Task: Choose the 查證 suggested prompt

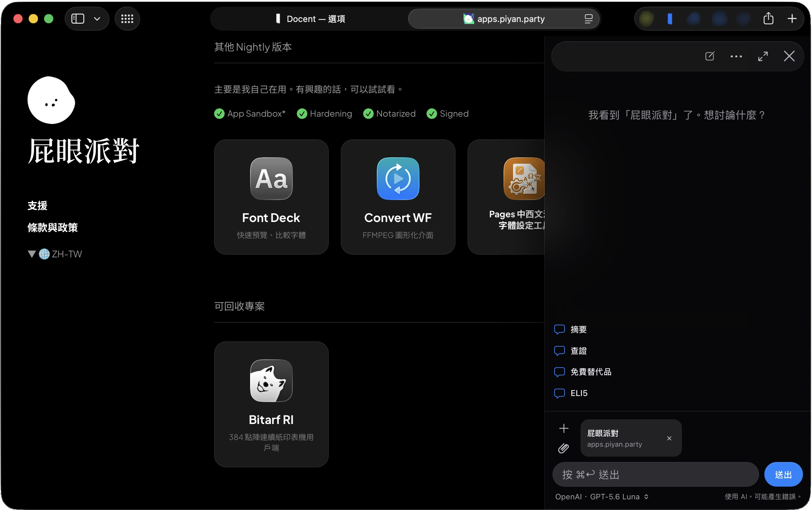Action: coord(571,351)
